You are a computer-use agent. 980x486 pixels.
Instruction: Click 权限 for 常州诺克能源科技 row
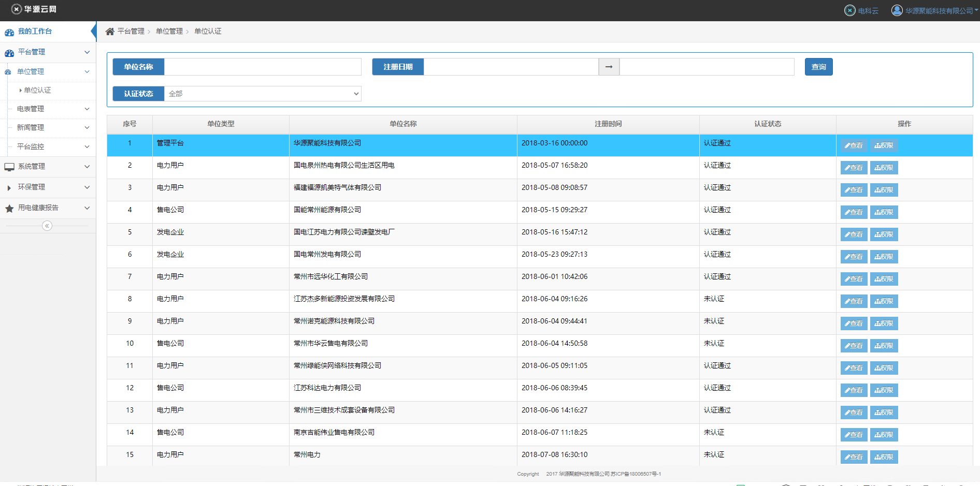884,323
